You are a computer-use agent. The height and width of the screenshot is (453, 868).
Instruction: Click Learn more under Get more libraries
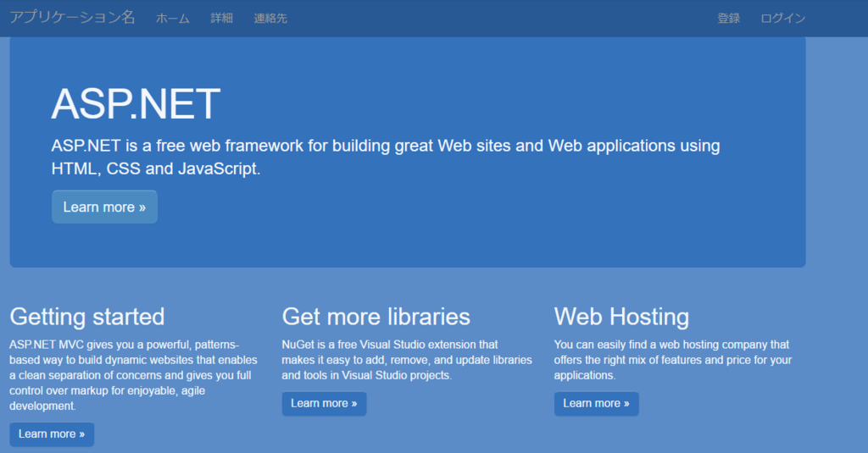coord(324,404)
